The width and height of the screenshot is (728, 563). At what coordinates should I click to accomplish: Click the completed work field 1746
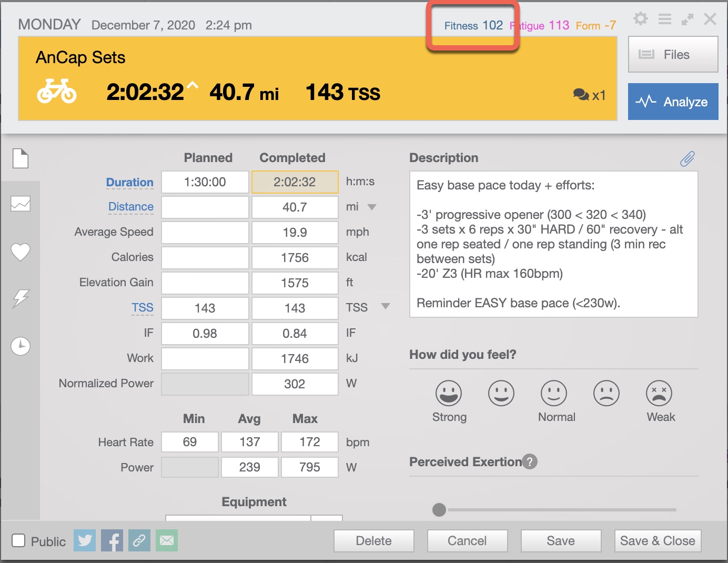tap(295, 359)
